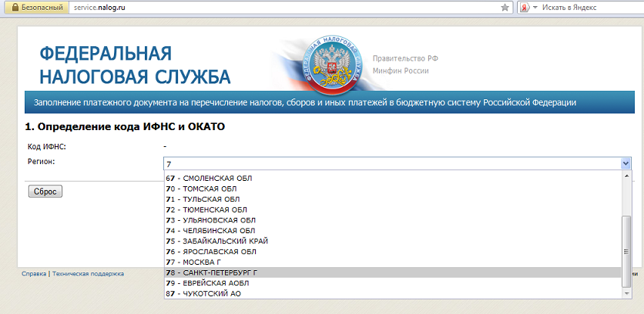Choose 87 - ЧУКОТСКИЙ АО region

(392, 293)
